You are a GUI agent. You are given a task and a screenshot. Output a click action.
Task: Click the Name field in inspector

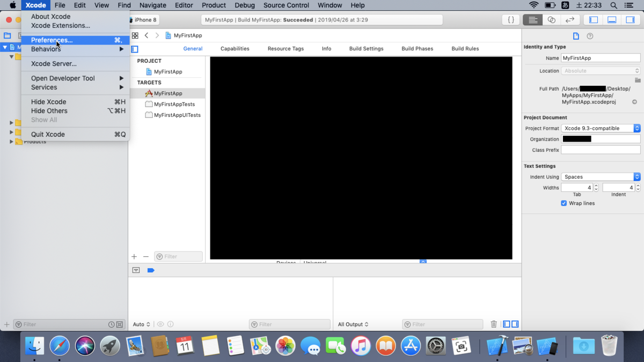(x=601, y=58)
